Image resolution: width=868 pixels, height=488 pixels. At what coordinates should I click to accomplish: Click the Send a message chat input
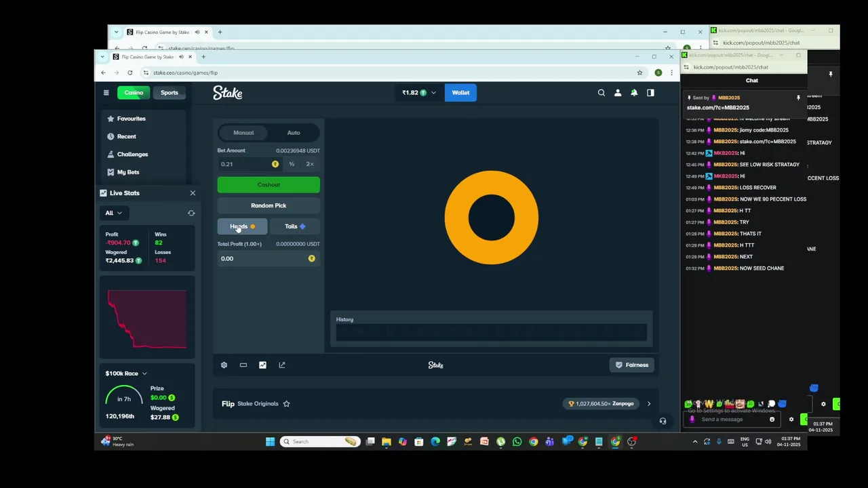tap(732, 420)
